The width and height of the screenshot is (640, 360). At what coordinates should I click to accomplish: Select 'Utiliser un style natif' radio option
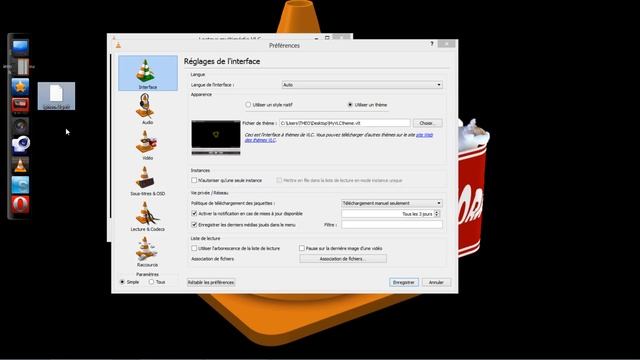(248, 105)
